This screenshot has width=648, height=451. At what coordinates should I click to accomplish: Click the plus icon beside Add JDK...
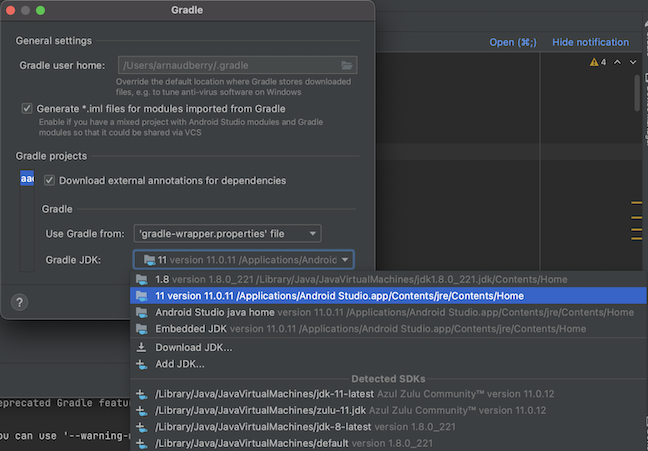tap(142, 363)
